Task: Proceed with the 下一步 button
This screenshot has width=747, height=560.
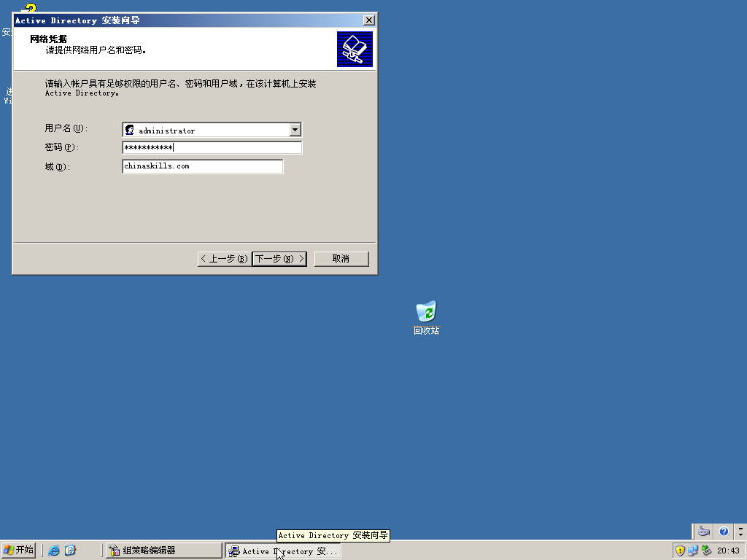Action: point(279,259)
